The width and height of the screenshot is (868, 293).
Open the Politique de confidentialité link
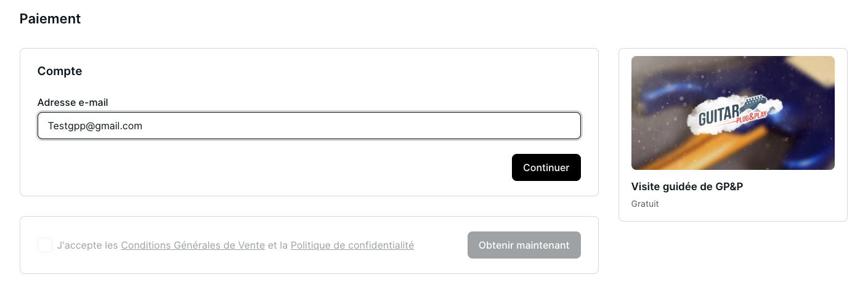point(352,245)
